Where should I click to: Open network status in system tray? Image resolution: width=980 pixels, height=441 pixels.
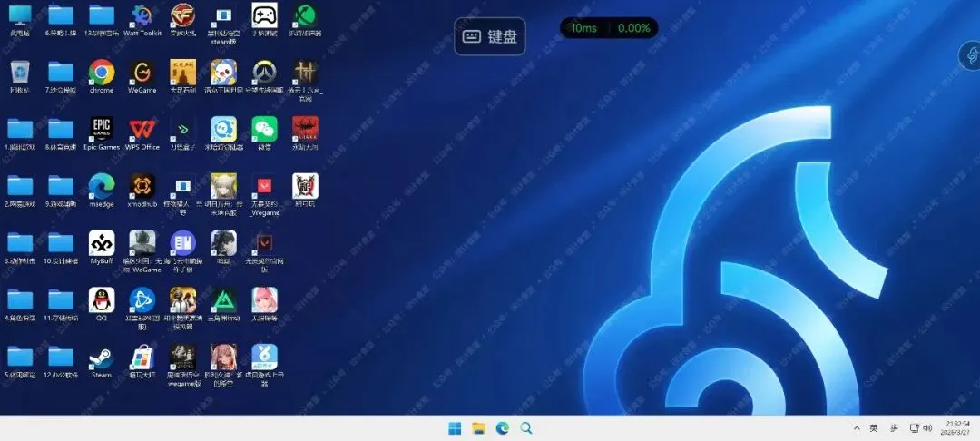pos(914,428)
